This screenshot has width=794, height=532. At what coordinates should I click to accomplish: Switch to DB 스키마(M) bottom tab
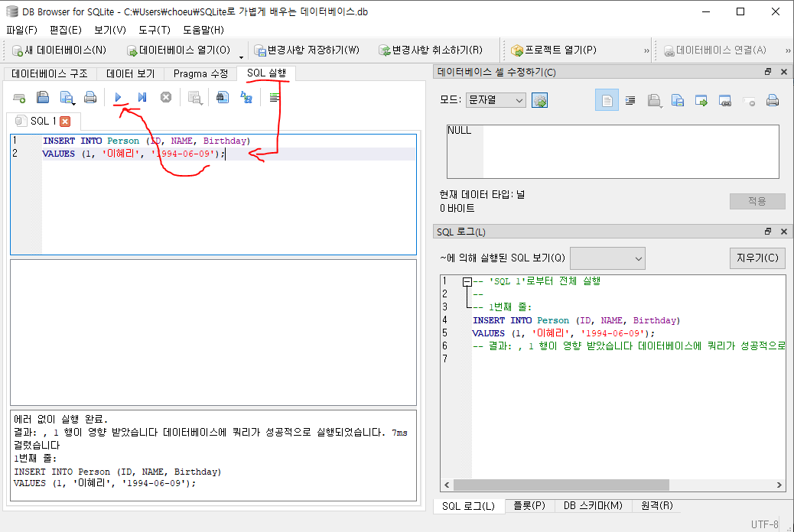click(x=593, y=506)
